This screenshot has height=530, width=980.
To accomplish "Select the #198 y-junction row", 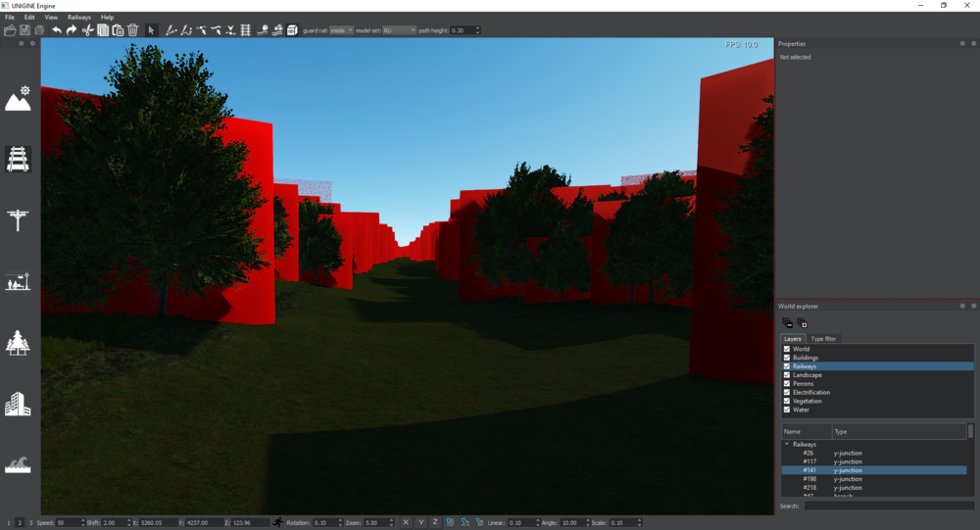I will pos(874,479).
